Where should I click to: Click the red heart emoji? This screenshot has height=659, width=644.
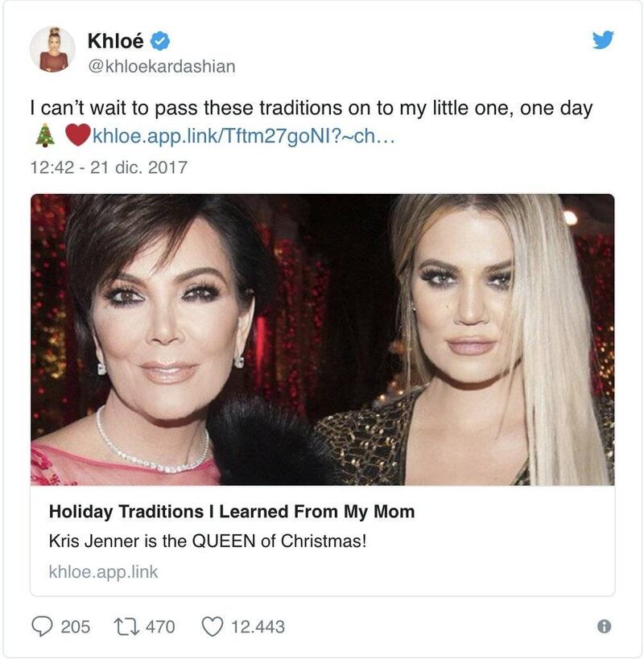(78, 135)
